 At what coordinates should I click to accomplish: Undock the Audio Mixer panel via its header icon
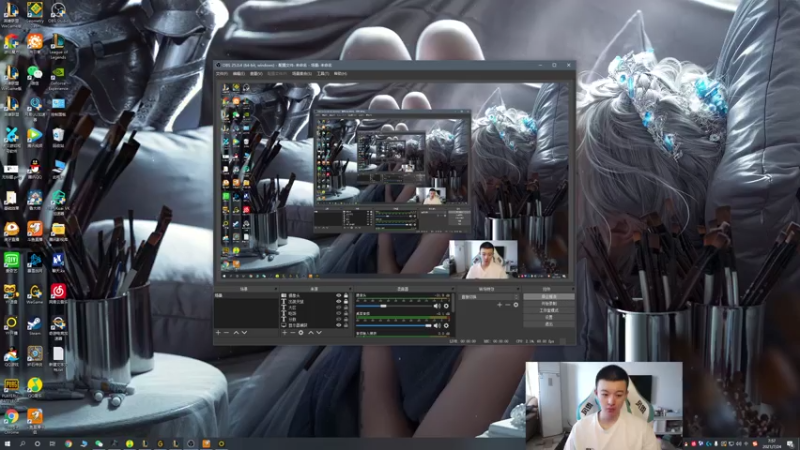click(453, 289)
